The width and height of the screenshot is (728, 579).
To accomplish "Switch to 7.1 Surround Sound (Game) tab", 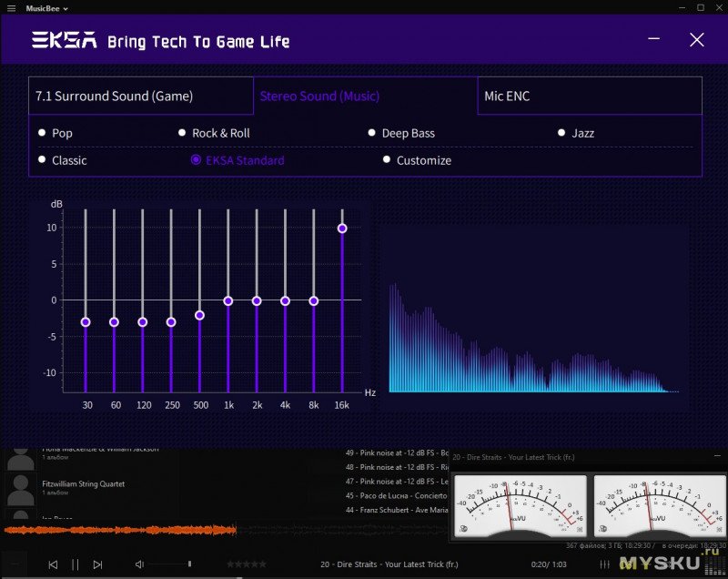I will (x=140, y=96).
